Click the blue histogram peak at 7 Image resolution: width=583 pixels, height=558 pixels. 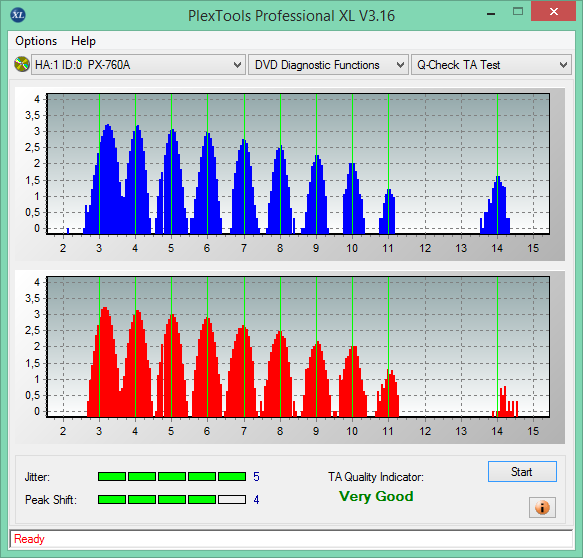tap(244, 186)
